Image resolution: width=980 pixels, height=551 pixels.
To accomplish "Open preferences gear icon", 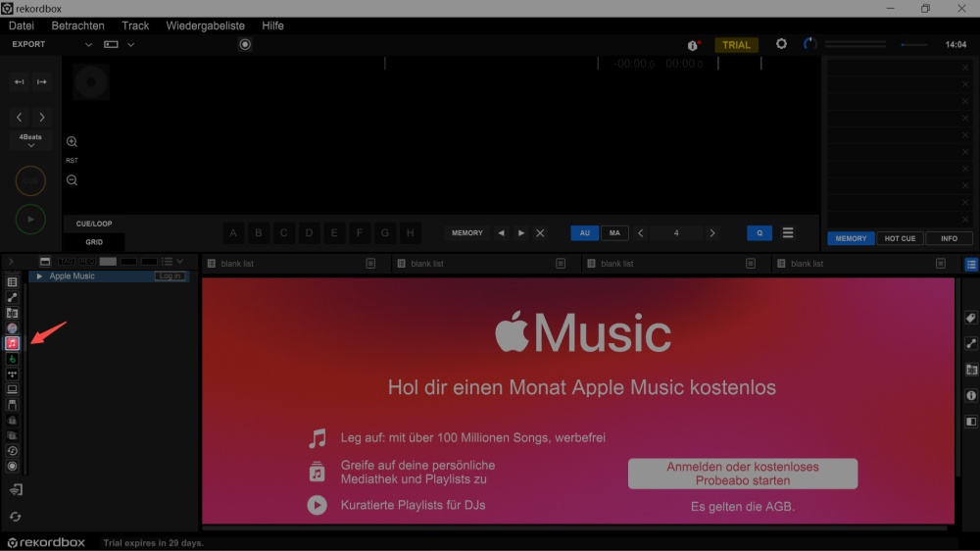I will pyautogui.click(x=781, y=44).
